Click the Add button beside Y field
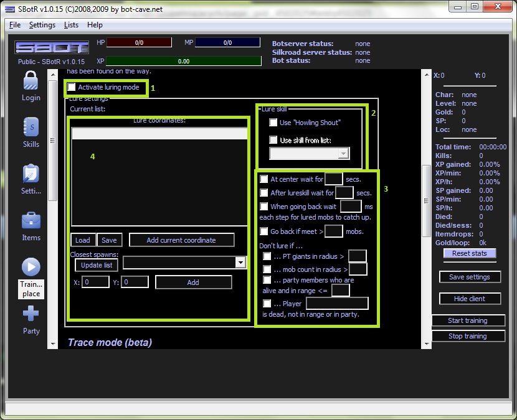The image size is (517, 420). [193, 282]
